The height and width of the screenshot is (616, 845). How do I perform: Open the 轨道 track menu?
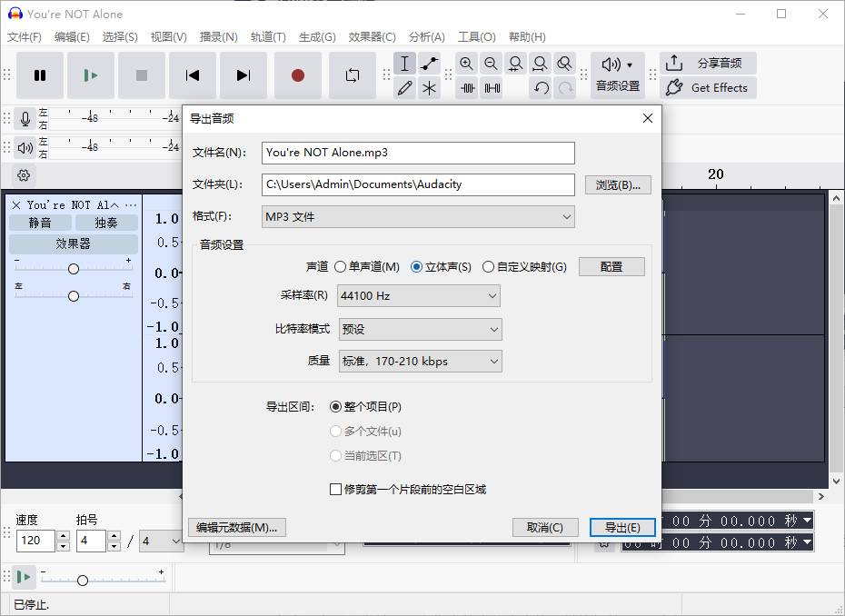[269, 37]
